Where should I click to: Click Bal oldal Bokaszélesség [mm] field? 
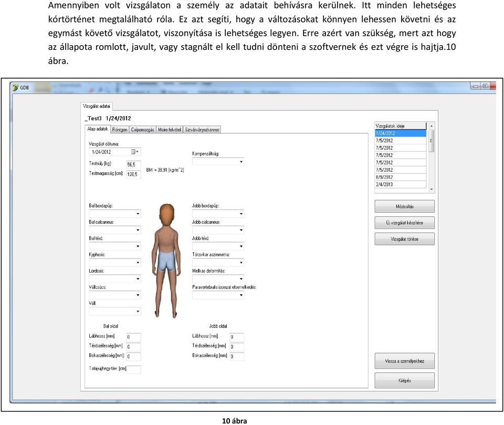coord(133,357)
